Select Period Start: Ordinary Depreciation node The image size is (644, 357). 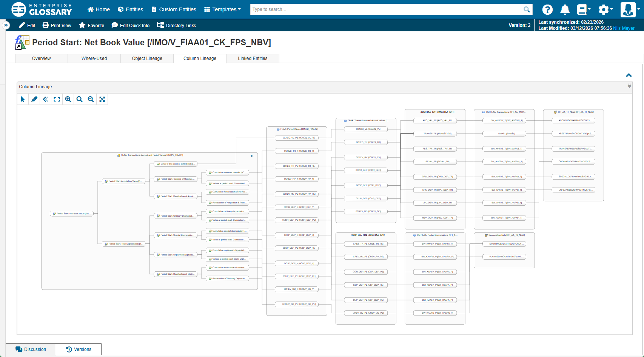pyautogui.click(x=176, y=216)
